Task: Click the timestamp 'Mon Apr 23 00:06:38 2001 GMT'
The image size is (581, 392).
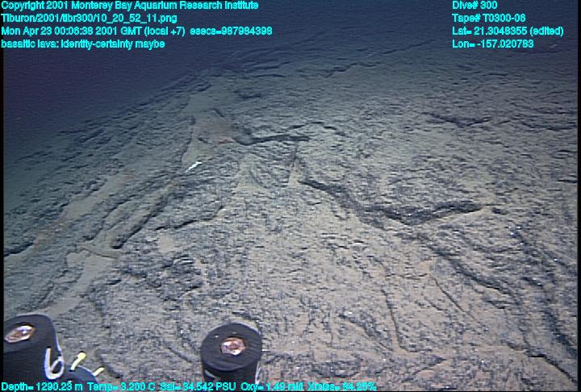Action: coord(71,31)
